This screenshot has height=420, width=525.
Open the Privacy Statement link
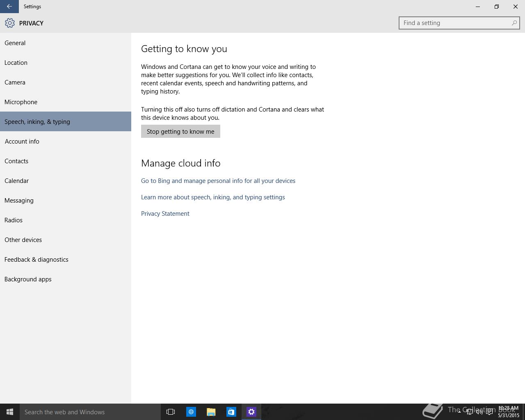pyautogui.click(x=165, y=214)
